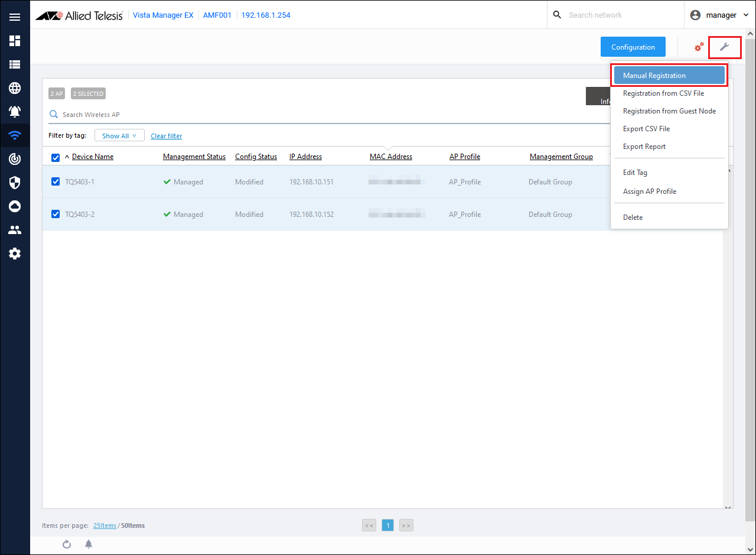Click the wrench tools icon
The image size is (756, 555).
coord(724,47)
